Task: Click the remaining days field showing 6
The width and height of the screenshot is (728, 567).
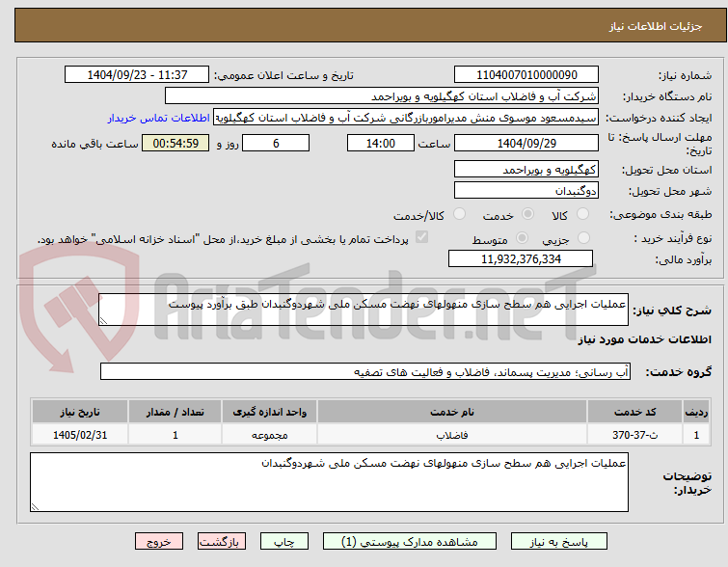Action: pos(276,143)
